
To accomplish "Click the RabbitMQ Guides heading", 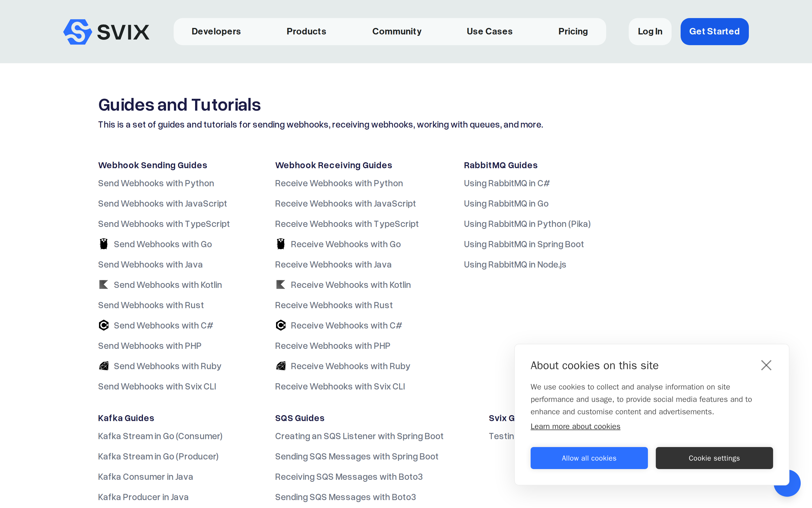I will 501,165.
